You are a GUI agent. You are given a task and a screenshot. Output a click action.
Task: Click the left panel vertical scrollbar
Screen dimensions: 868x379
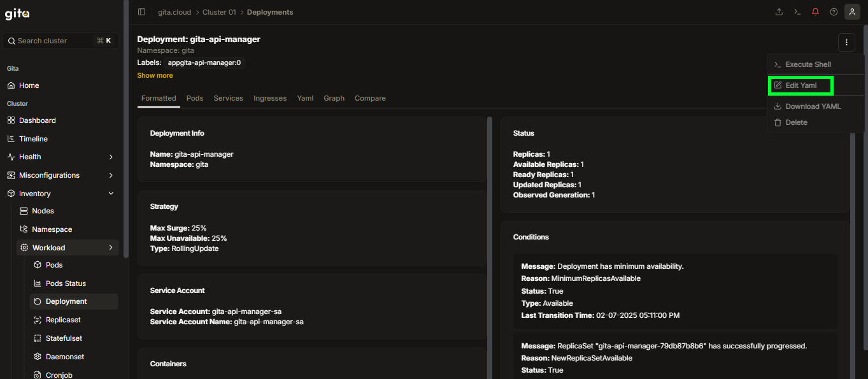coord(126,127)
